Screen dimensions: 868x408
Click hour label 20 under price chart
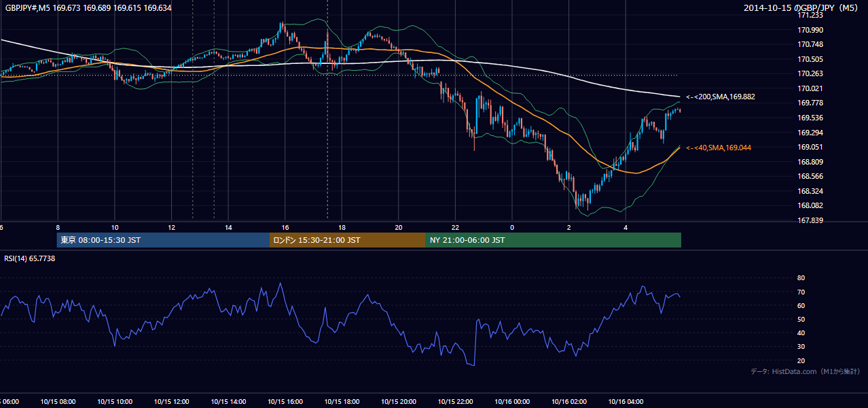pos(399,228)
